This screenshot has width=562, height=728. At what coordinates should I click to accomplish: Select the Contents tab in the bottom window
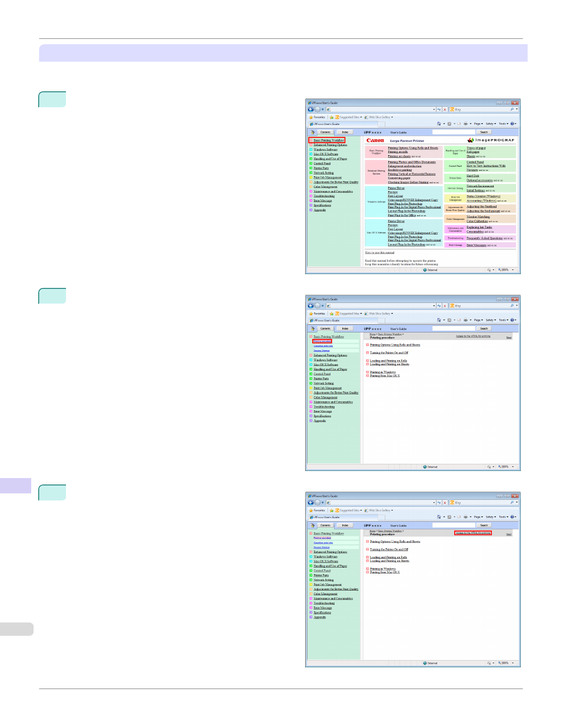pyautogui.click(x=325, y=525)
